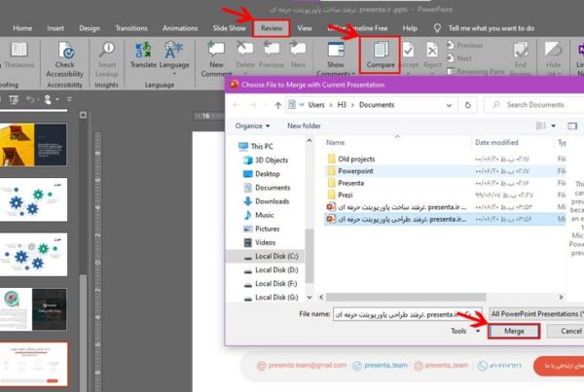Refresh the Documents folder listing

click(x=467, y=105)
